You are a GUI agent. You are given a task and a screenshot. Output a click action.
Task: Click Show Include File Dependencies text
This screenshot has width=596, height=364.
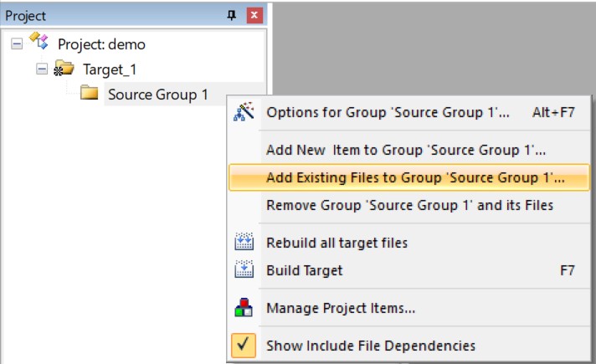pos(371,346)
